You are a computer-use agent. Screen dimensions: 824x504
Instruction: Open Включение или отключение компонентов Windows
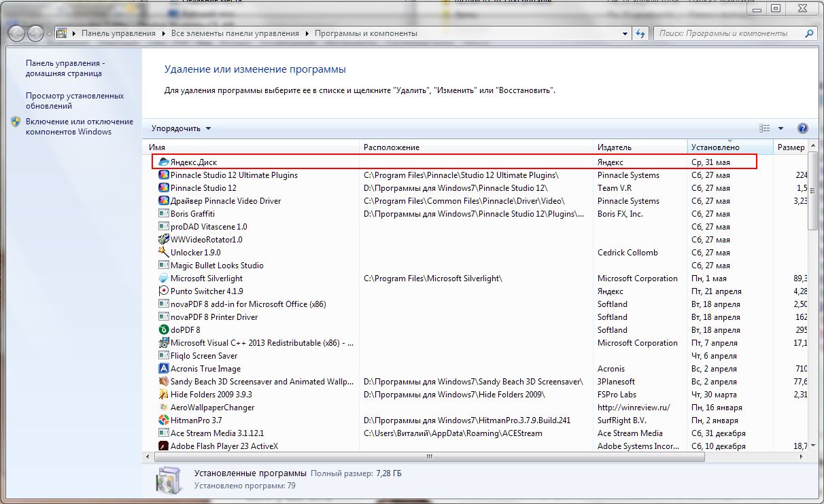(x=80, y=126)
